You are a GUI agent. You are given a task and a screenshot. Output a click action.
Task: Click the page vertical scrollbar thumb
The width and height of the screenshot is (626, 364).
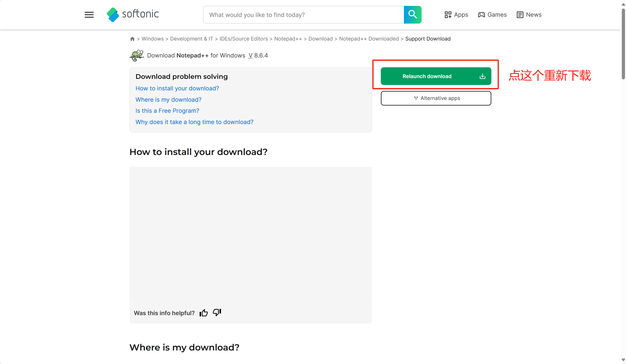[x=623, y=44]
